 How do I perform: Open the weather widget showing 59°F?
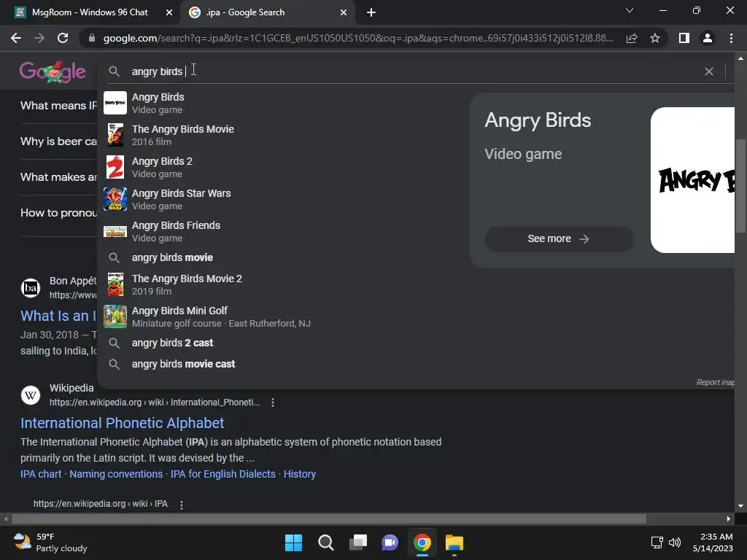(x=50, y=542)
